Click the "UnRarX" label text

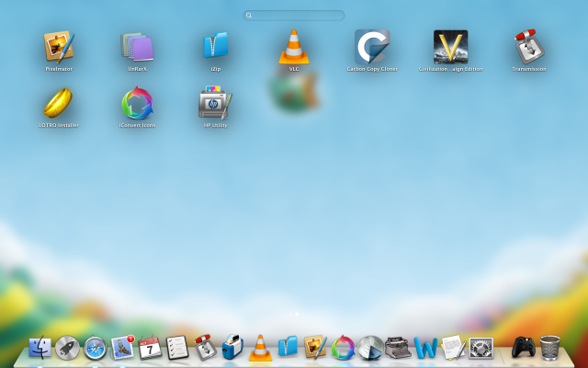pyautogui.click(x=137, y=69)
